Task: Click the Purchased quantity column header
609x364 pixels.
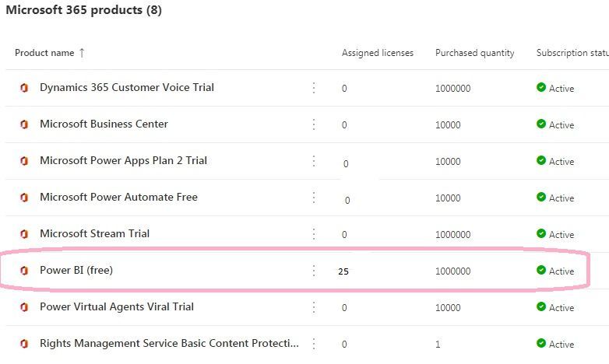Action: [x=474, y=53]
